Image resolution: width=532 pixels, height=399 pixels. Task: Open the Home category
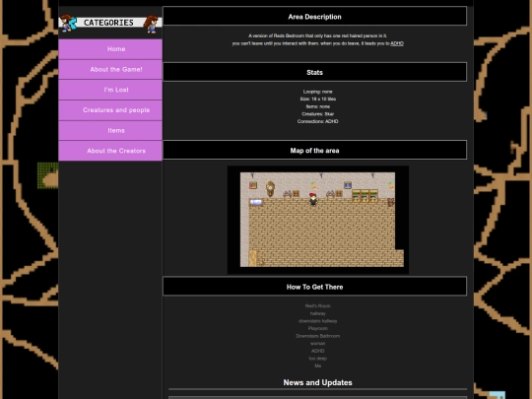coord(110,49)
